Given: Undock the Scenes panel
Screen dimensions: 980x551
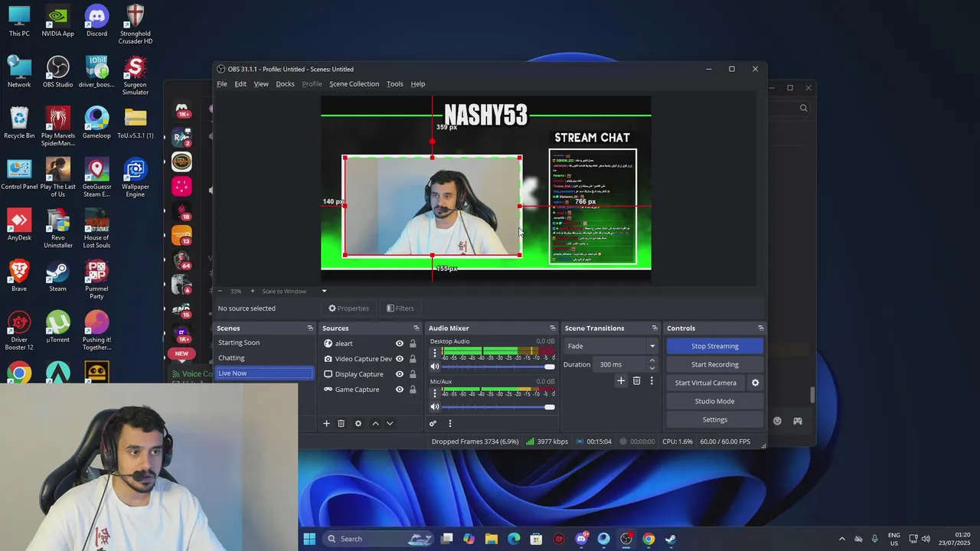Looking at the screenshot, I should (x=310, y=328).
